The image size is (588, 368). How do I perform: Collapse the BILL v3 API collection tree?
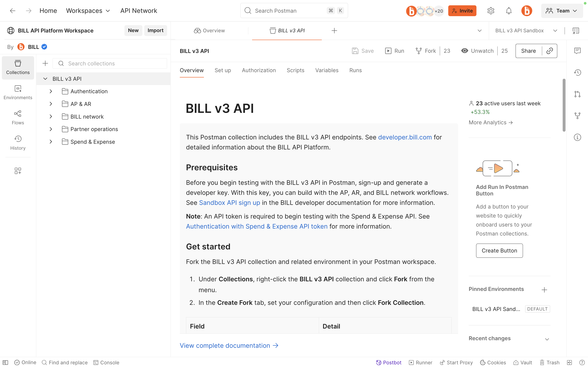[45, 79]
